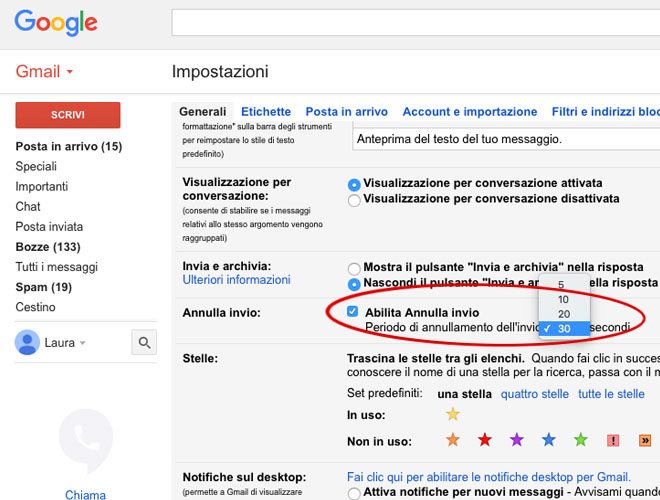660x500 pixels.
Task: Select the purple star in Non in uso
Action: (x=517, y=440)
